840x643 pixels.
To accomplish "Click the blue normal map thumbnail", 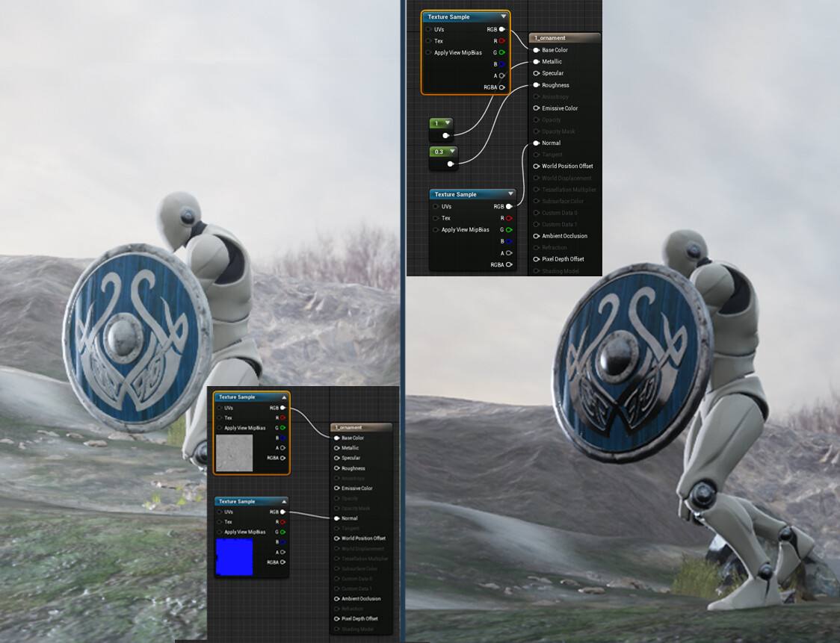I will (232, 555).
